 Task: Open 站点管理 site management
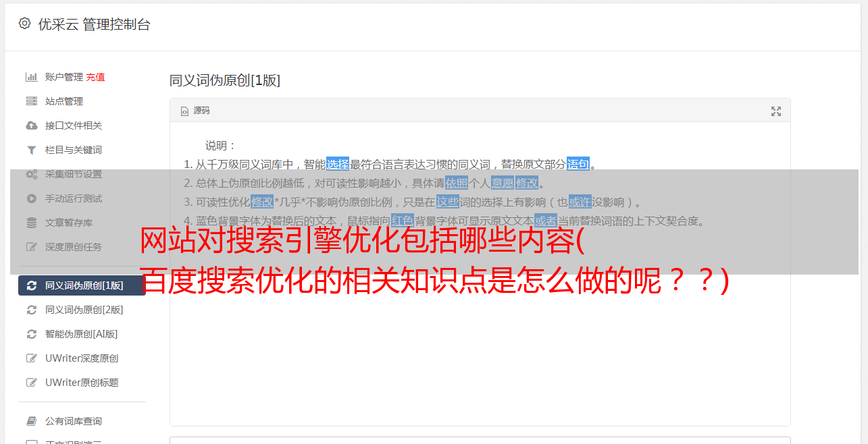(64, 101)
